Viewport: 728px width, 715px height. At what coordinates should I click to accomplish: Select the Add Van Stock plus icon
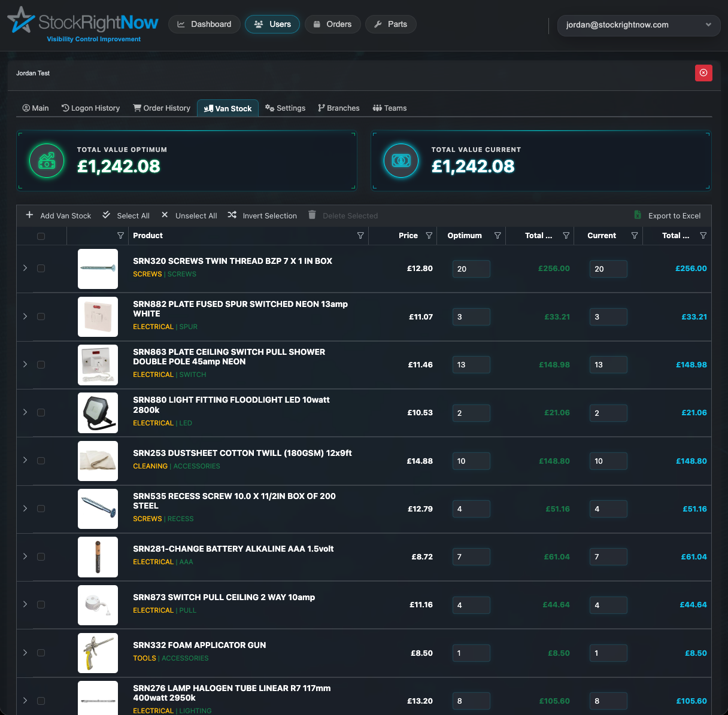(29, 215)
